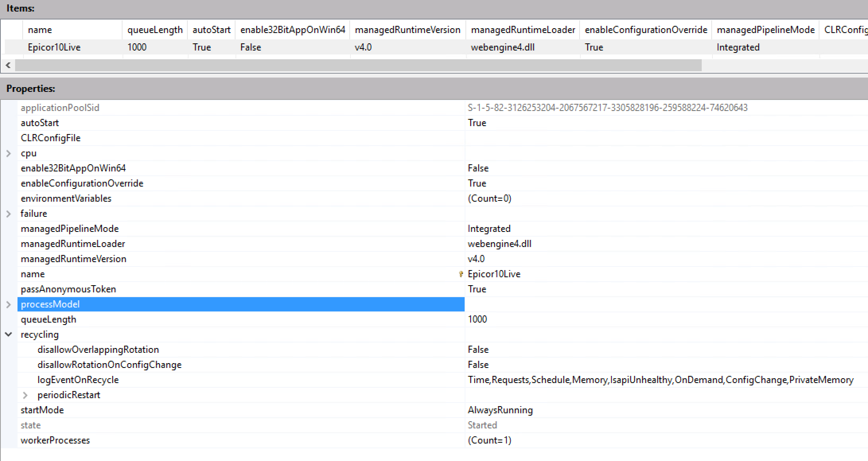Sort by the queueLength column header
Screen dimensions: 868x461
point(155,30)
